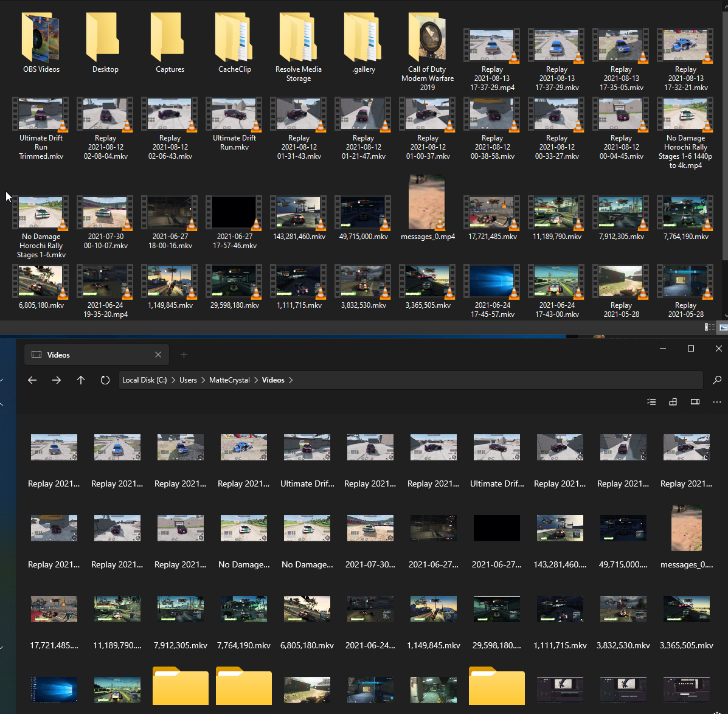728x714 pixels.
Task: Open selection mode list icon
Action: (651, 402)
